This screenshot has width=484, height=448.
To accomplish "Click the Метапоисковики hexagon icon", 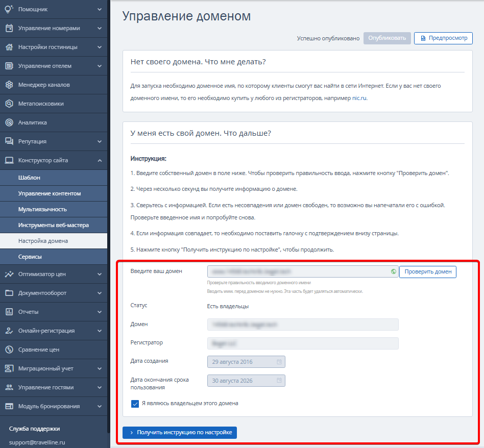I will [9, 104].
